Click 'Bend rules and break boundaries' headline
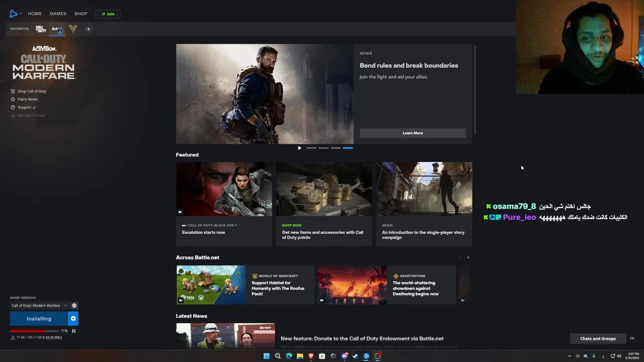The image size is (644, 362). click(x=409, y=65)
